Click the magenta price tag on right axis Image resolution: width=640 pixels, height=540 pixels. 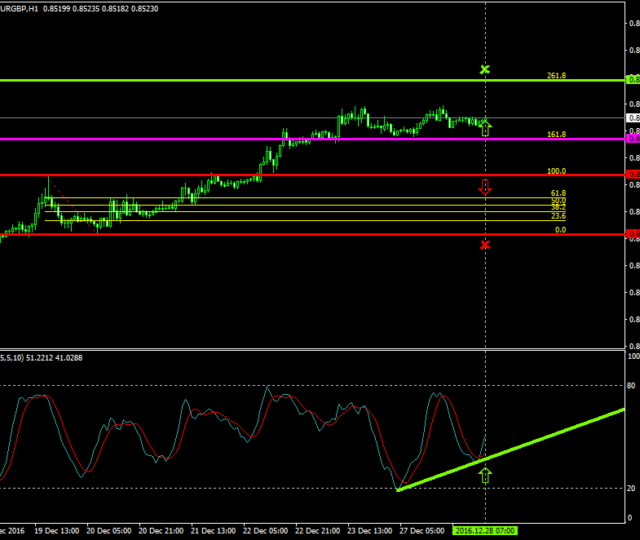tap(632, 139)
